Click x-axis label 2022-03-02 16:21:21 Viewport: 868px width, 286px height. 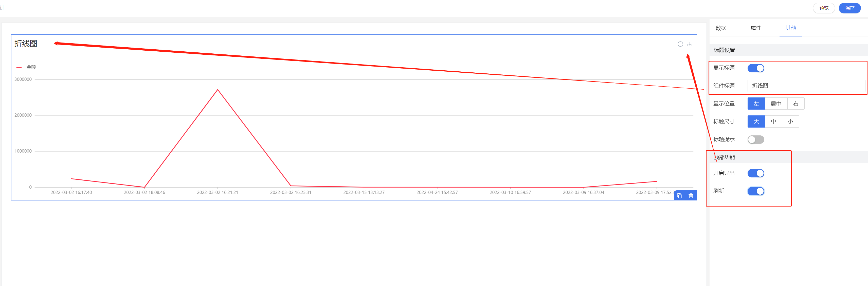(217, 192)
